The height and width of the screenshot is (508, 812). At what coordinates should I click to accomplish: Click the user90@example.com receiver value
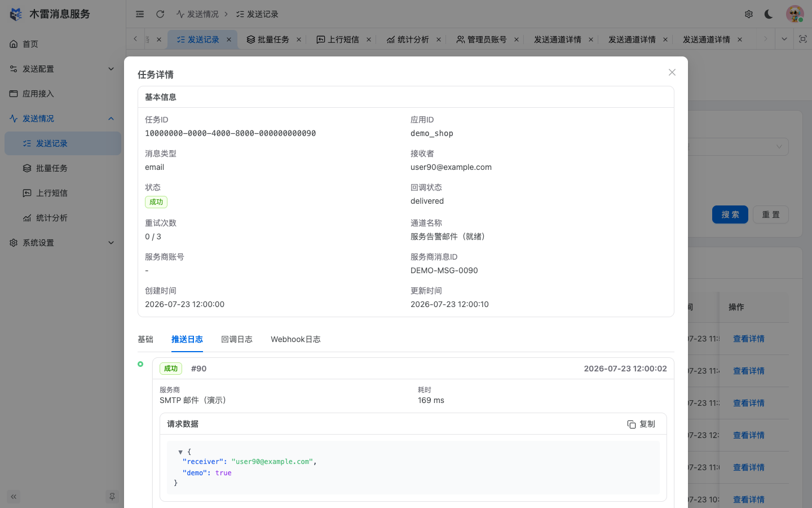click(451, 167)
